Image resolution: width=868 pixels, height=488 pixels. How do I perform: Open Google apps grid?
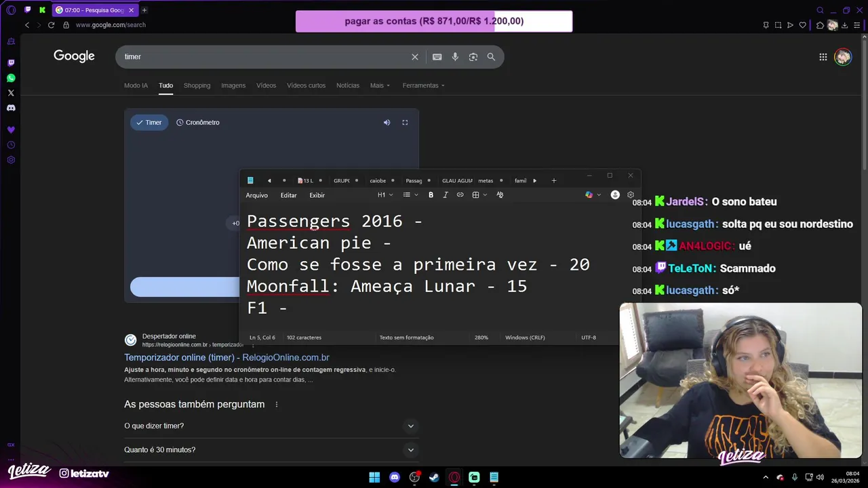click(x=823, y=57)
